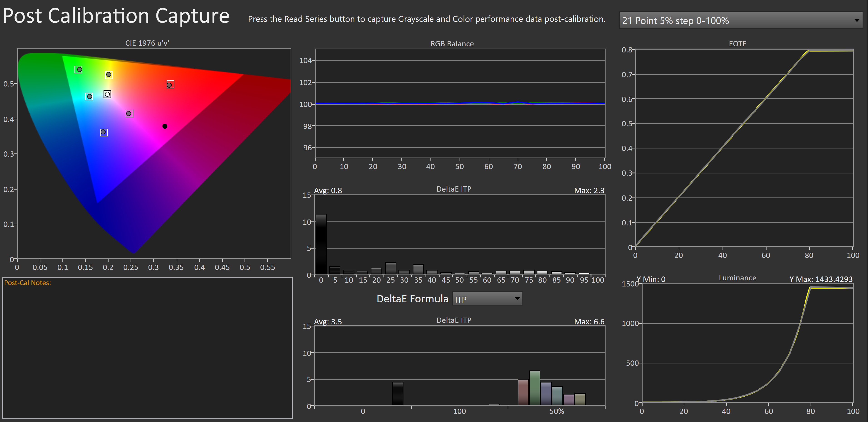Select the blue primary marker in CIE chart
The height and width of the screenshot is (422, 868).
104,132
